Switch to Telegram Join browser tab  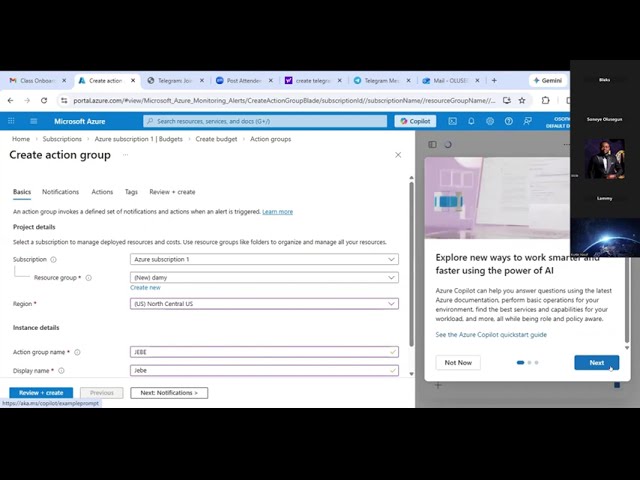click(175, 81)
